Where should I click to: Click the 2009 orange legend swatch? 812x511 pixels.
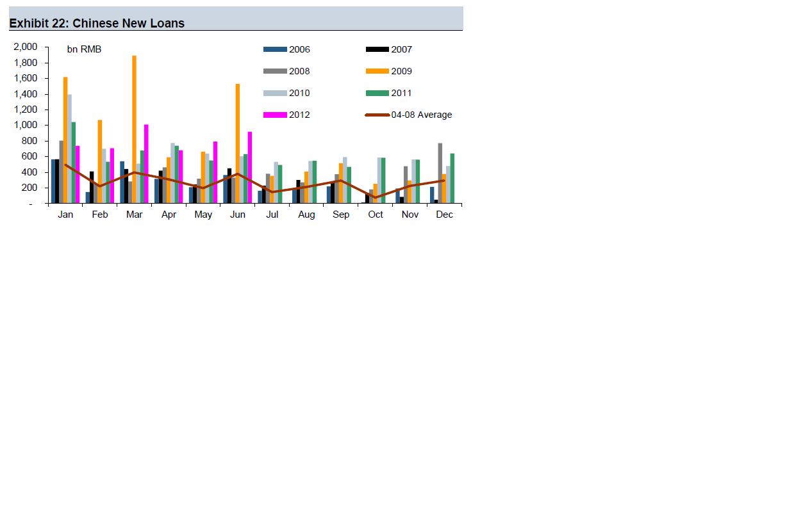(x=377, y=72)
